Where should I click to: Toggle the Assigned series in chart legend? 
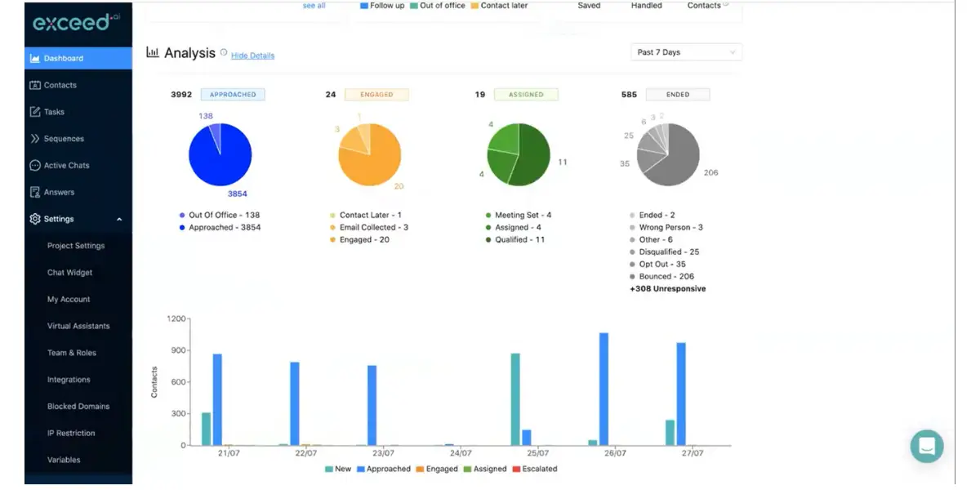[x=484, y=469]
